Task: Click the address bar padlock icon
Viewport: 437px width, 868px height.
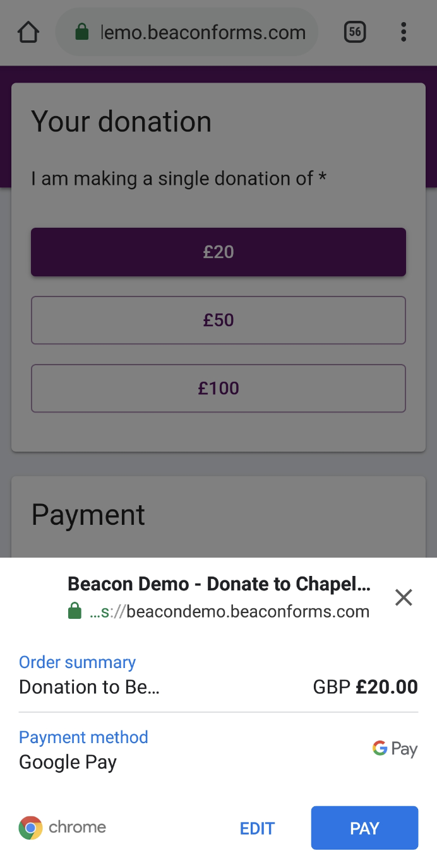Action: coord(81,32)
